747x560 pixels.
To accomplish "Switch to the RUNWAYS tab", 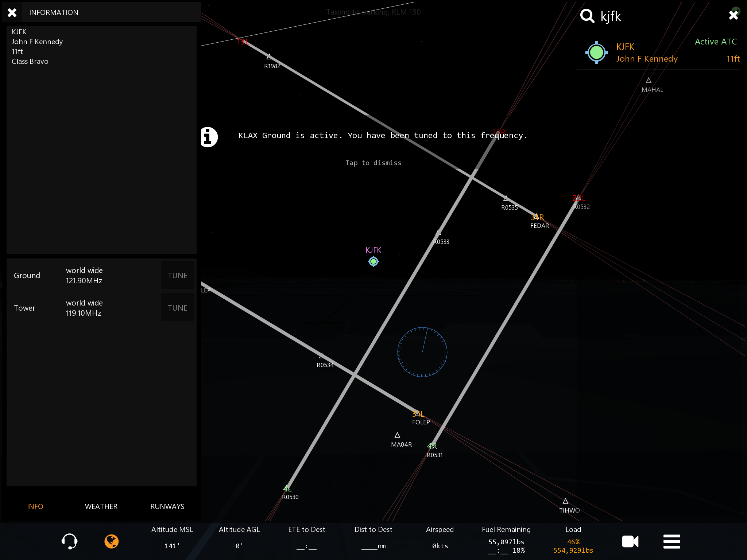I will [x=167, y=506].
